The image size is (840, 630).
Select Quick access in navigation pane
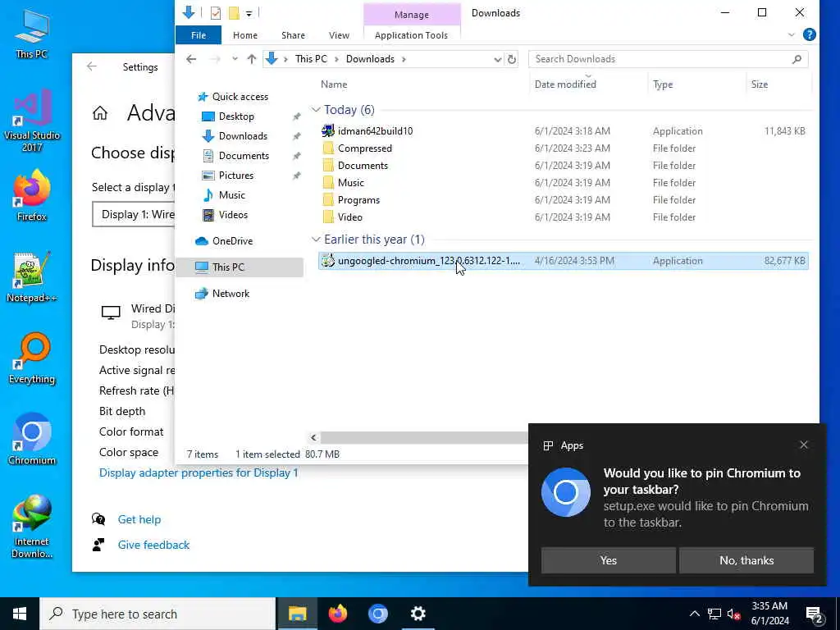pos(240,97)
